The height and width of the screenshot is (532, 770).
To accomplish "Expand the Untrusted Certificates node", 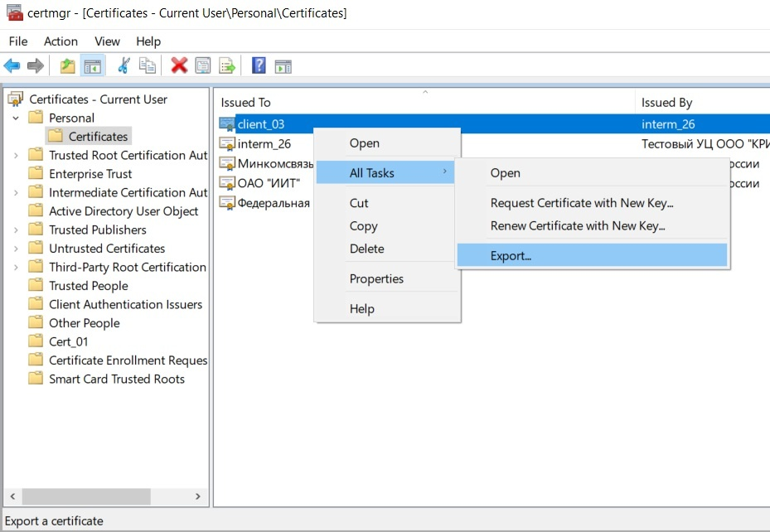I will (x=16, y=249).
